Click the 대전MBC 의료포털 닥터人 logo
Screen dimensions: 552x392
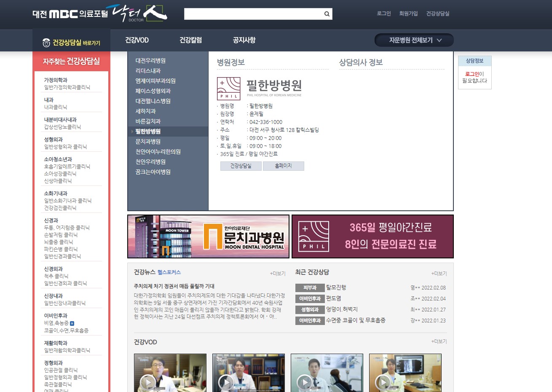(x=100, y=13)
